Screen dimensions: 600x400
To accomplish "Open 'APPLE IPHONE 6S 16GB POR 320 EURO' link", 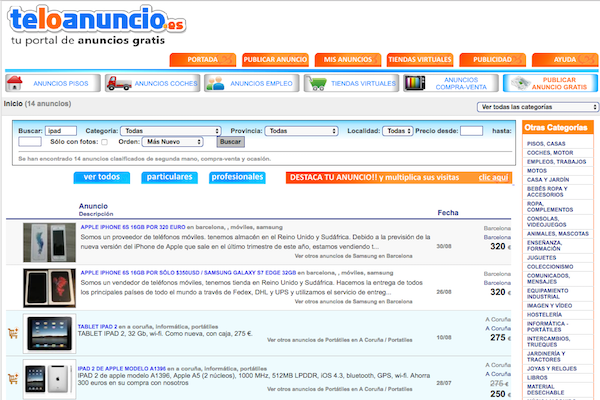I will pos(133,227).
